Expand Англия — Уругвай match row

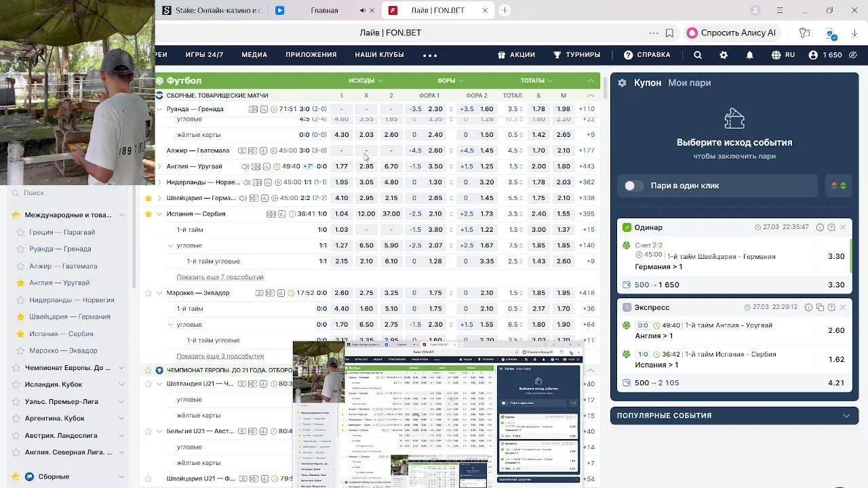159,167
